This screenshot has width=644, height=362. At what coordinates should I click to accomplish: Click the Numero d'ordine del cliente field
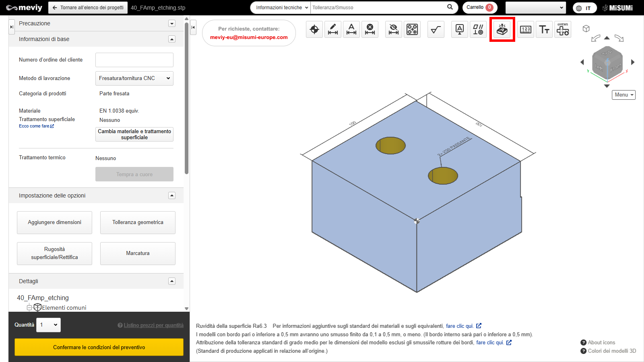pos(134,60)
